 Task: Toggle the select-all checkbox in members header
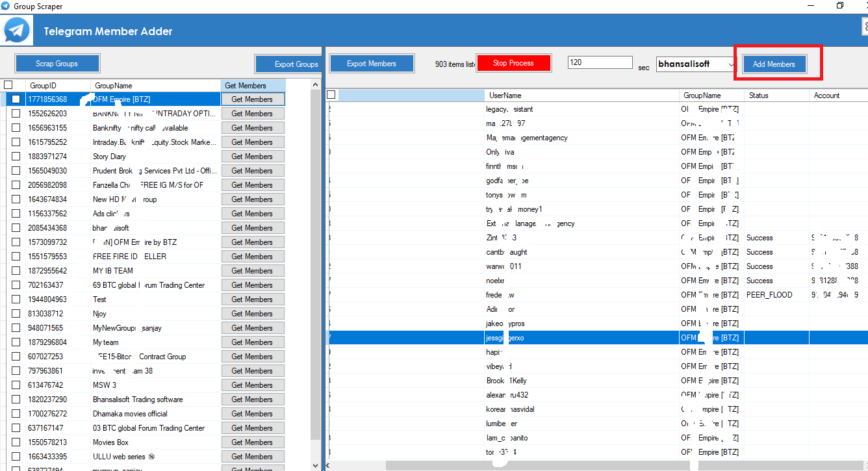point(331,95)
